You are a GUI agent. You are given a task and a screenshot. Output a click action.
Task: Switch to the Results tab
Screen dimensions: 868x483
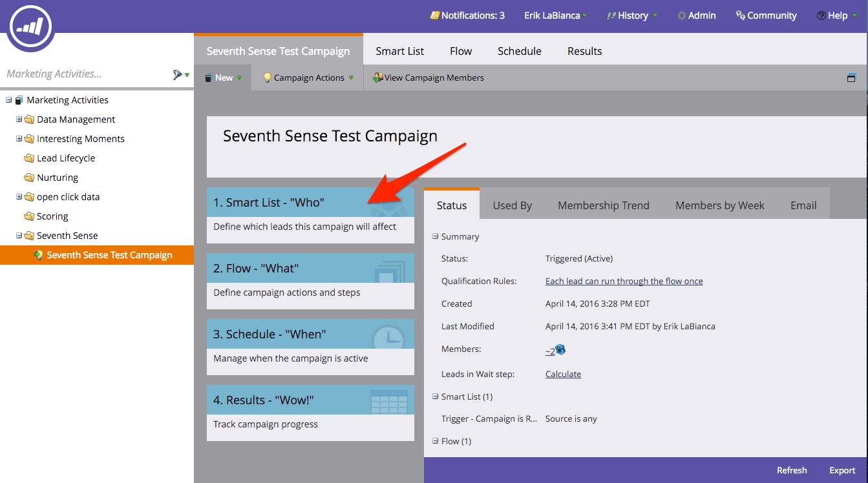click(x=585, y=51)
